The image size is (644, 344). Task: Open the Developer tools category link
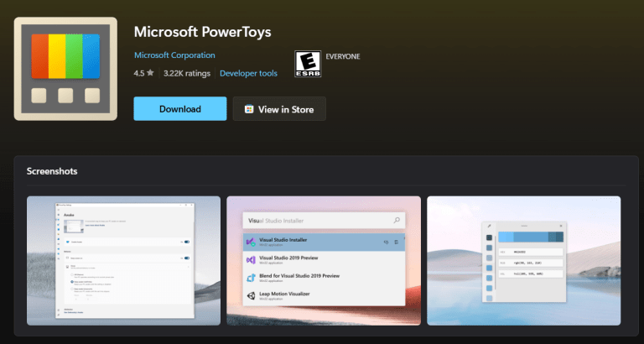(x=248, y=74)
